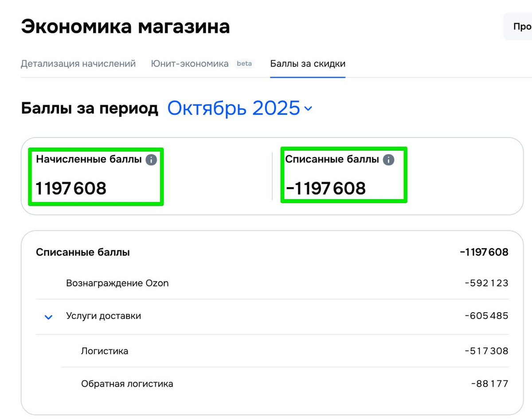Click the Обратная логистика row label
Image resolution: width=532 pixels, height=419 pixels.
coord(127,384)
